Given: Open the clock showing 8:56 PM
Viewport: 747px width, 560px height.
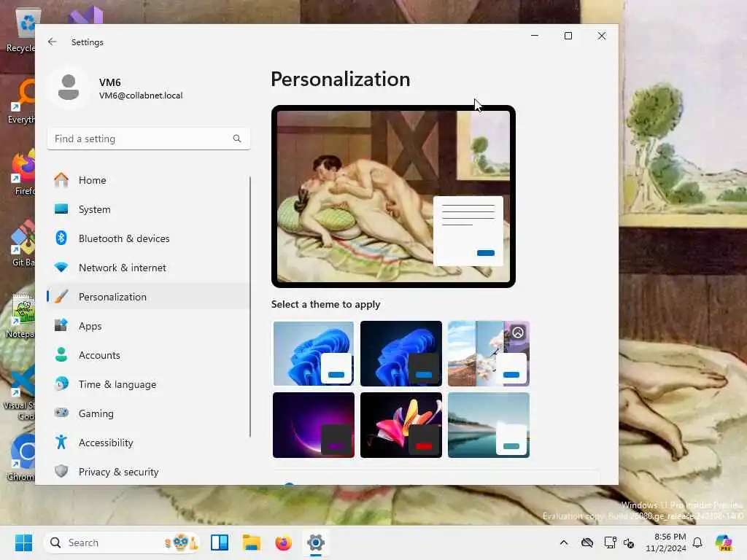Looking at the screenshot, I should tap(666, 542).
